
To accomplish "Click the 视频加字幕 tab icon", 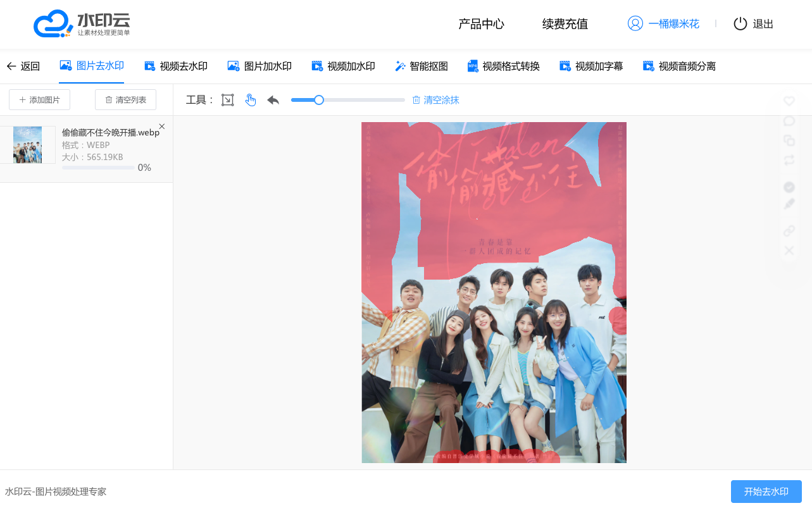I will [565, 66].
